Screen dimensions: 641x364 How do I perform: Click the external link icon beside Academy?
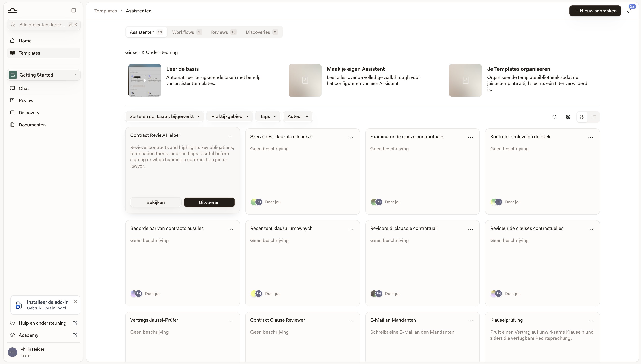coord(75,335)
